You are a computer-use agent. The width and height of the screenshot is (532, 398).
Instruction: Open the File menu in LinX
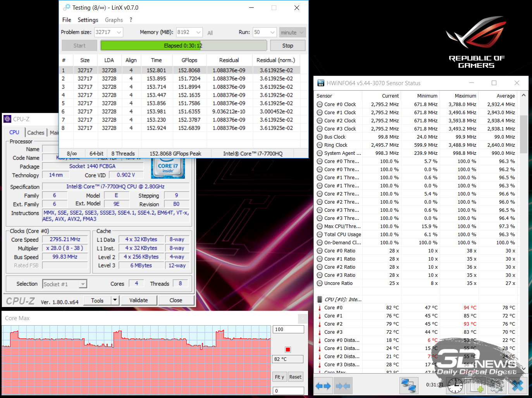[67, 20]
